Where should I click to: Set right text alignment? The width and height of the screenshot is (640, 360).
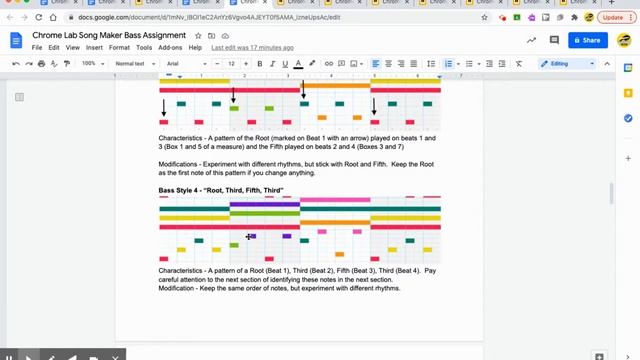click(x=401, y=64)
